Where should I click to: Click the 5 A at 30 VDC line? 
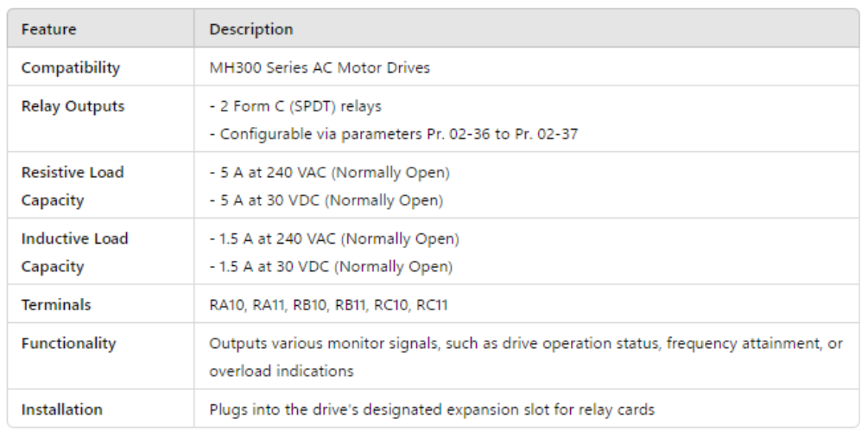pyautogui.click(x=326, y=200)
